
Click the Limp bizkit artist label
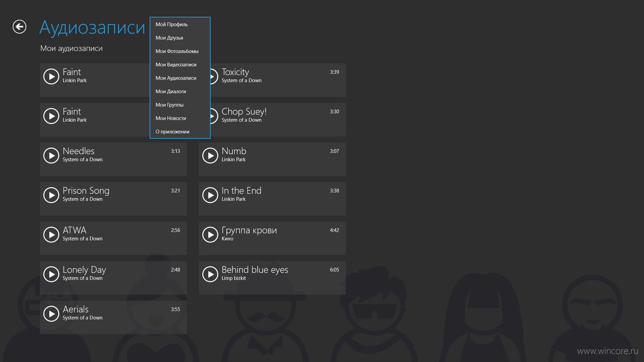click(x=233, y=278)
